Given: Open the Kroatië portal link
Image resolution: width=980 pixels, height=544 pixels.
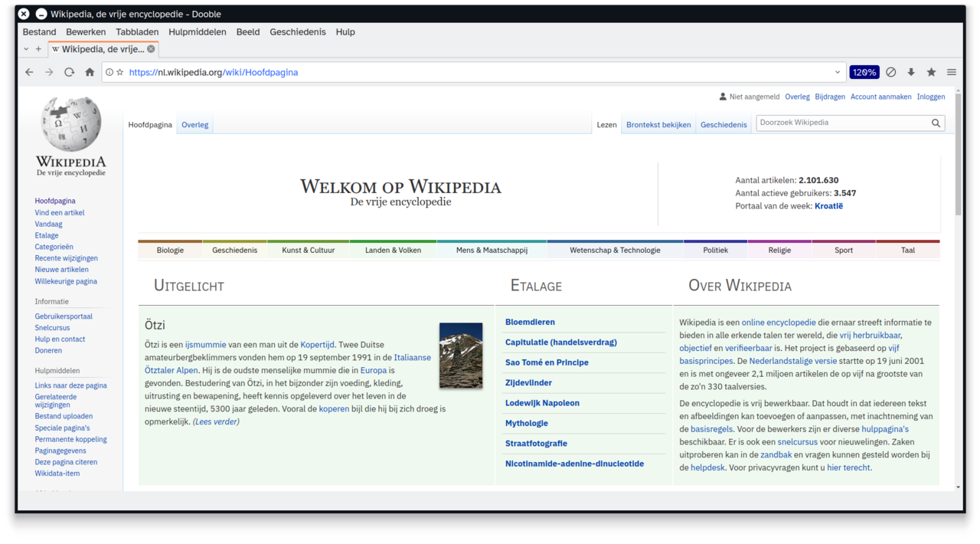Looking at the screenshot, I should pyautogui.click(x=829, y=206).
